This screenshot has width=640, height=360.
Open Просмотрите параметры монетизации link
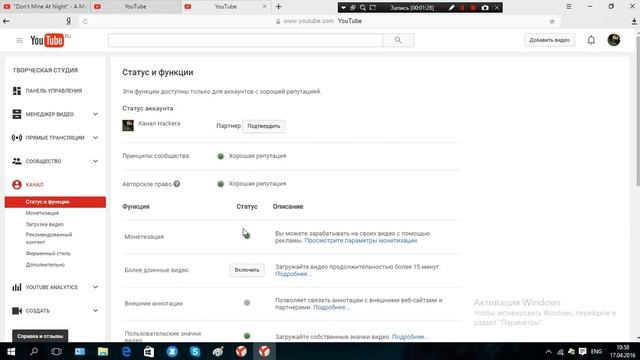tap(361, 240)
